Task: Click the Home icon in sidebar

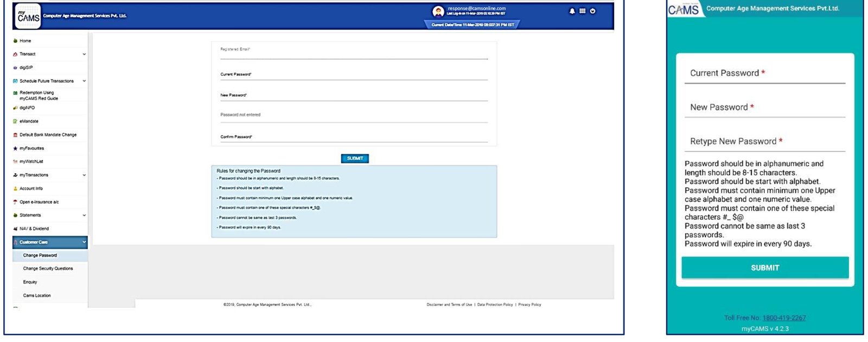Action: 15,41
